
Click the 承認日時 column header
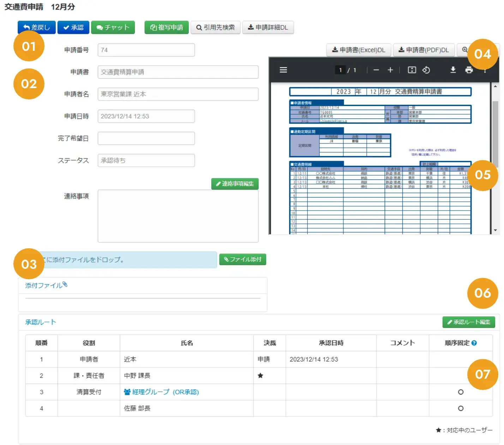coord(331,343)
